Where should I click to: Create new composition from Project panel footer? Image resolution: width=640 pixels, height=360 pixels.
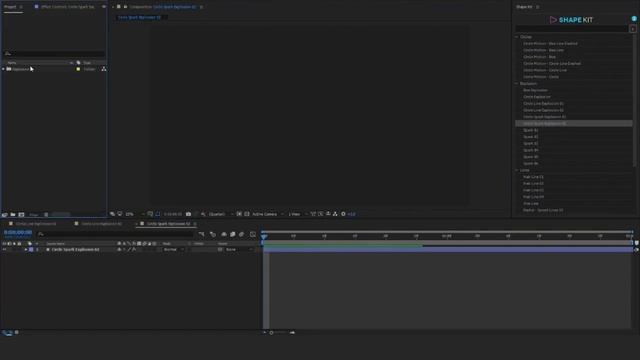click(x=21, y=214)
